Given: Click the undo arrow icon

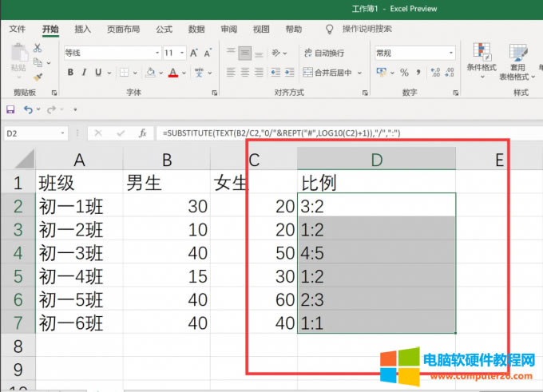Looking at the screenshot, I should [29, 109].
